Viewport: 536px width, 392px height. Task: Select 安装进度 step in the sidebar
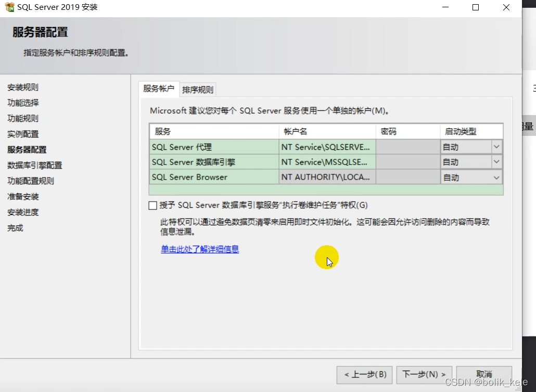[23, 212]
